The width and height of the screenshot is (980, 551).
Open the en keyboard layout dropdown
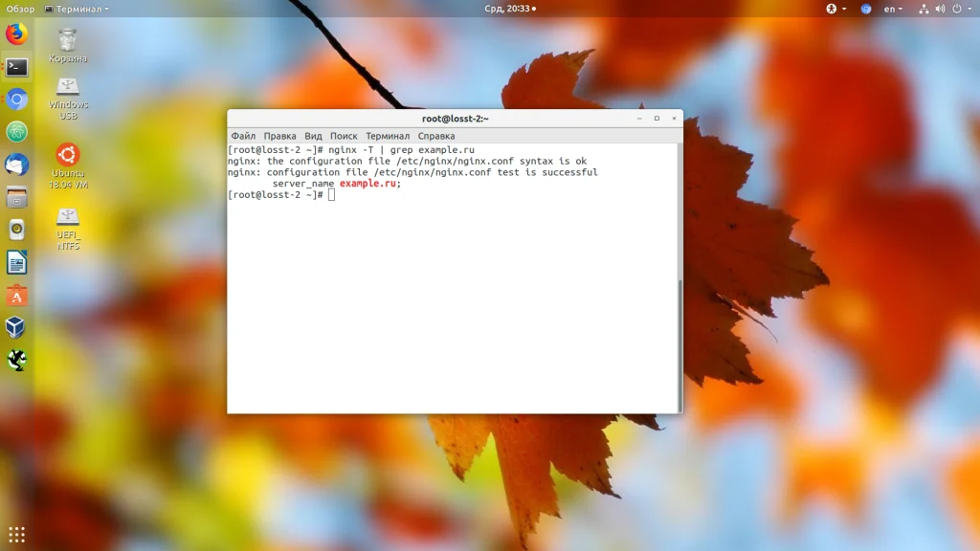[893, 9]
